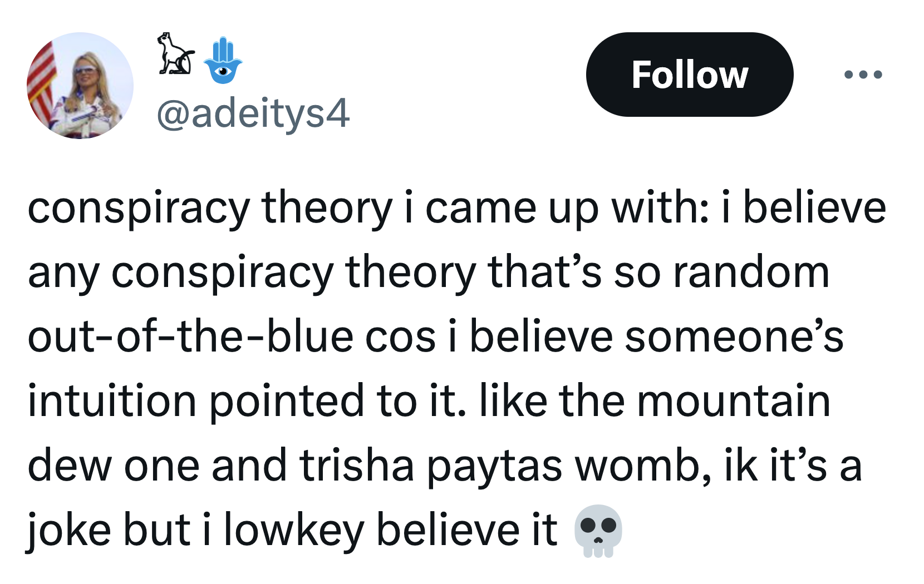Click the word "intuition" in tweet text

click(112, 401)
